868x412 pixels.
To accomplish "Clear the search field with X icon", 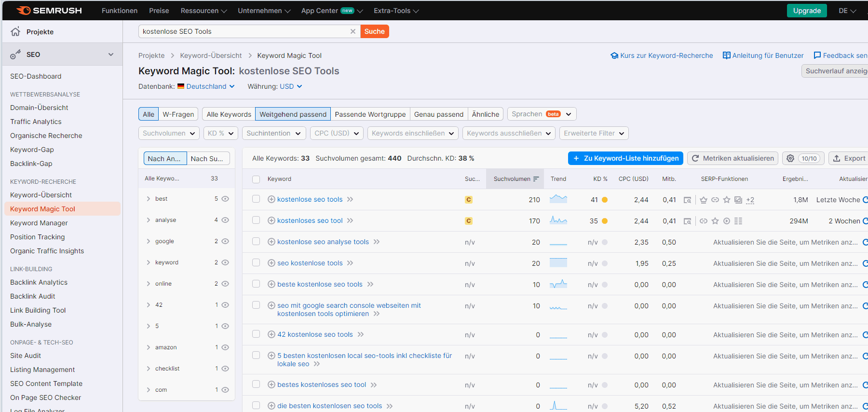I will [353, 31].
